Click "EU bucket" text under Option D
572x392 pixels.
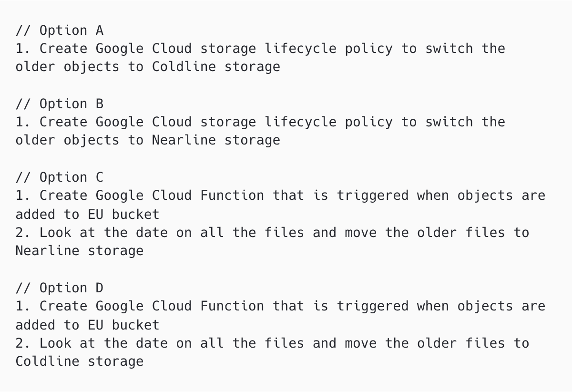pos(124,325)
